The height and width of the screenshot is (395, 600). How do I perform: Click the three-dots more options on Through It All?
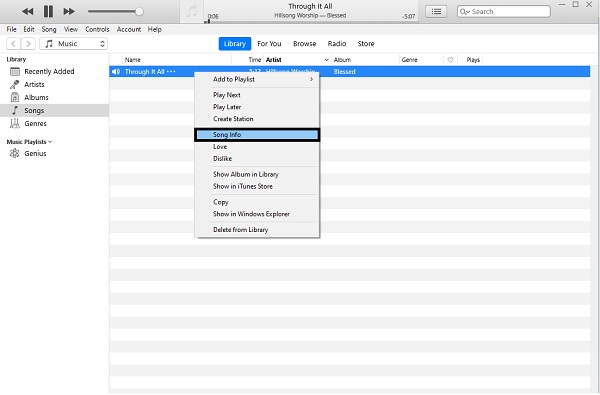coord(171,72)
